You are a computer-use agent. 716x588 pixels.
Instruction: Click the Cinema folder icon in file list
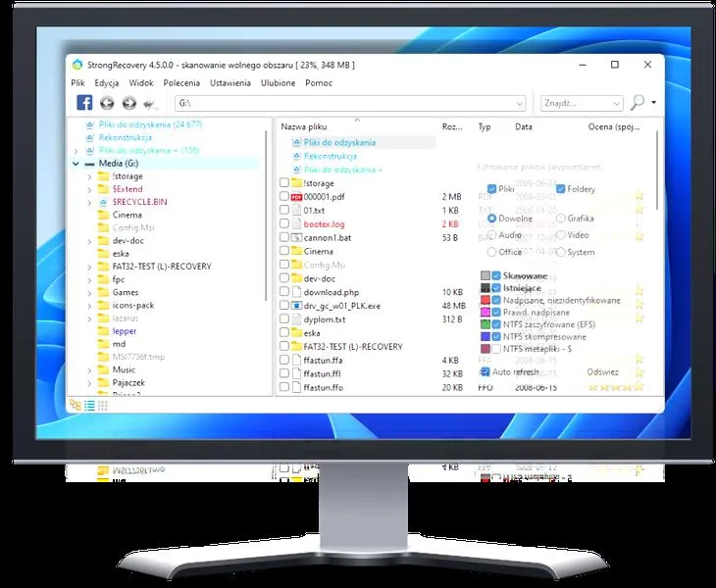(297, 251)
